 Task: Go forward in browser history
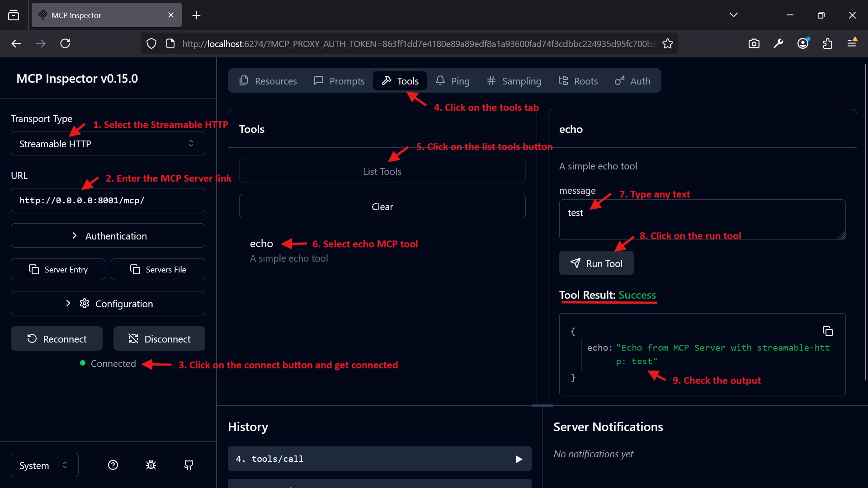pos(41,43)
